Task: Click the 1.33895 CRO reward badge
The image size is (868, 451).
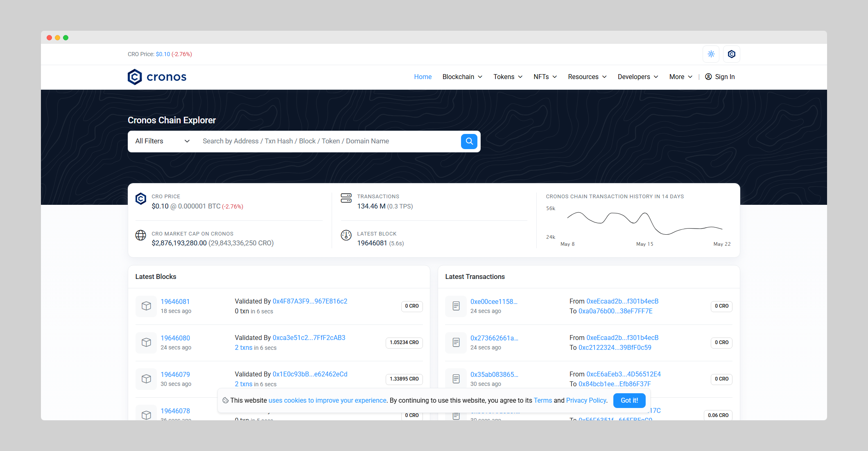Action: tap(404, 379)
